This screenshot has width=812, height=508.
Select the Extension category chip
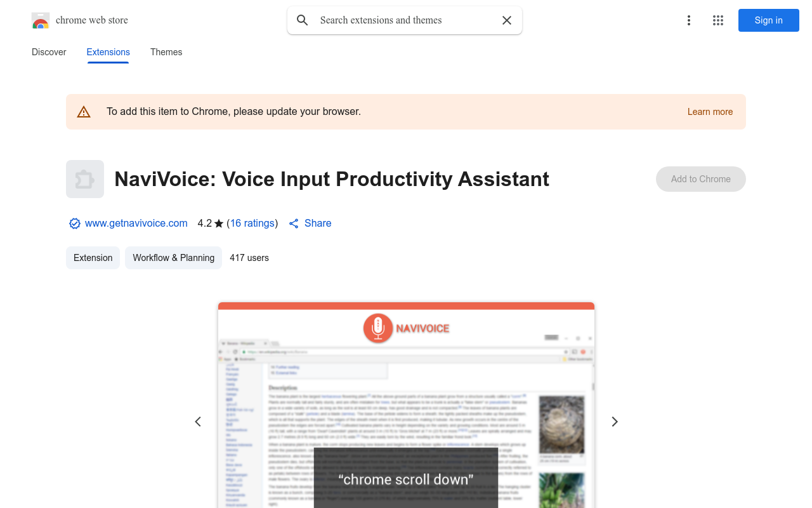coord(93,258)
